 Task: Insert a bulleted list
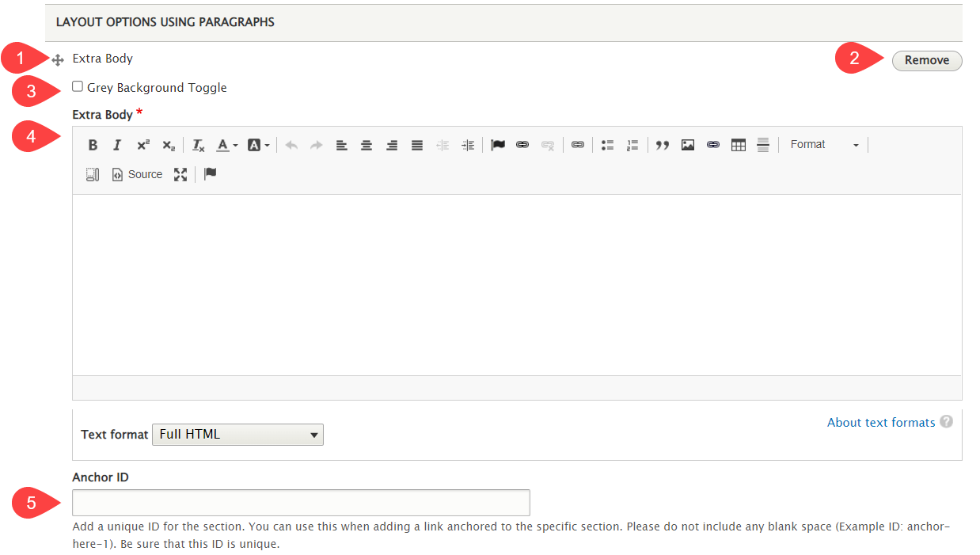coord(607,145)
